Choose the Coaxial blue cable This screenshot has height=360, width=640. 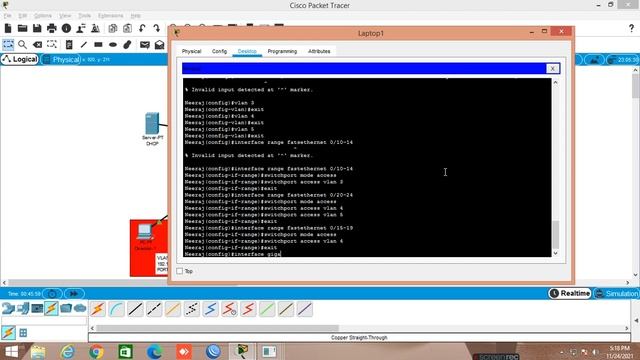click(211, 309)
